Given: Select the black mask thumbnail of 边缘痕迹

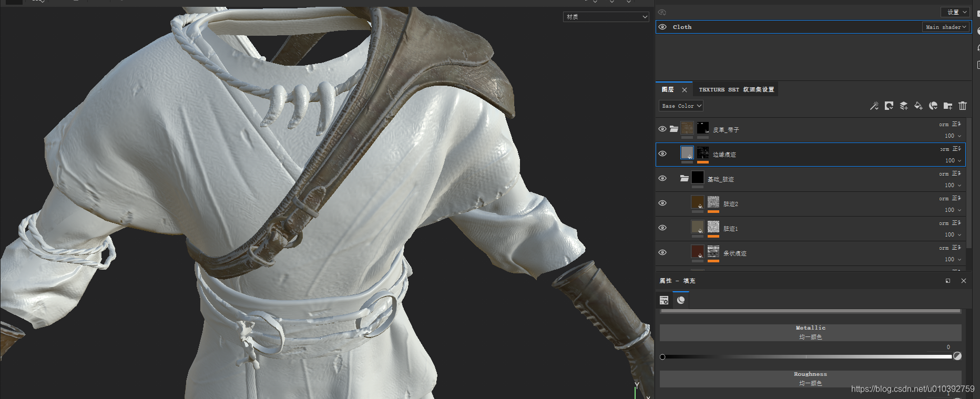Looking at the screenshot, I should click(702, 152).
